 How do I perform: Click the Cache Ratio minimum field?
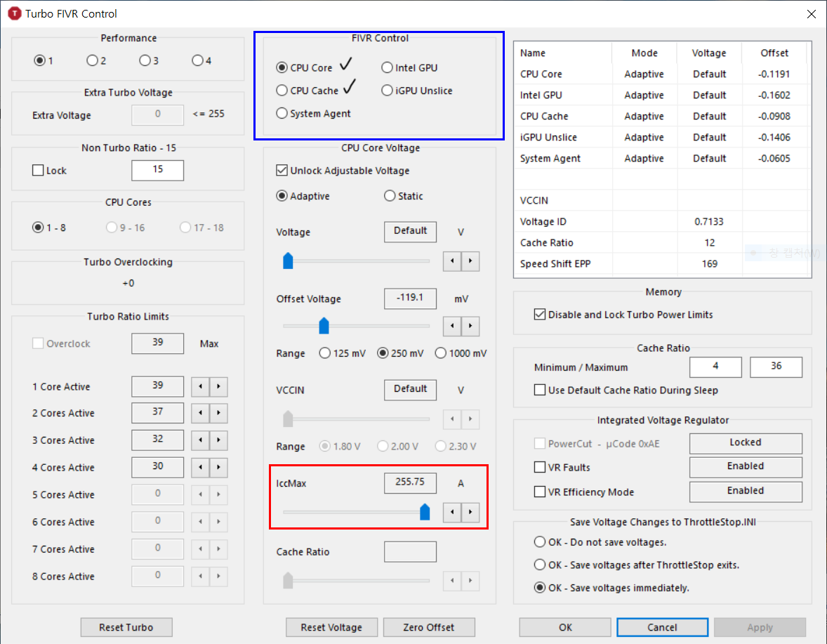click(x=715, y=367)
